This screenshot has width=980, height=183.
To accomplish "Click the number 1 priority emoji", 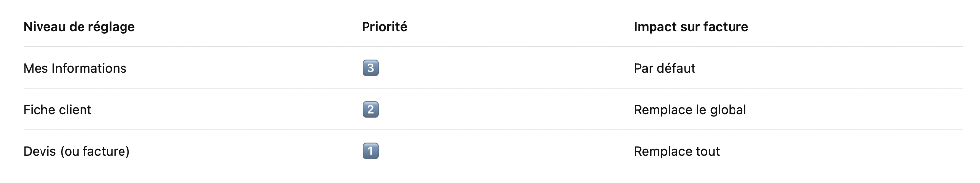I will tap(370, 151).
